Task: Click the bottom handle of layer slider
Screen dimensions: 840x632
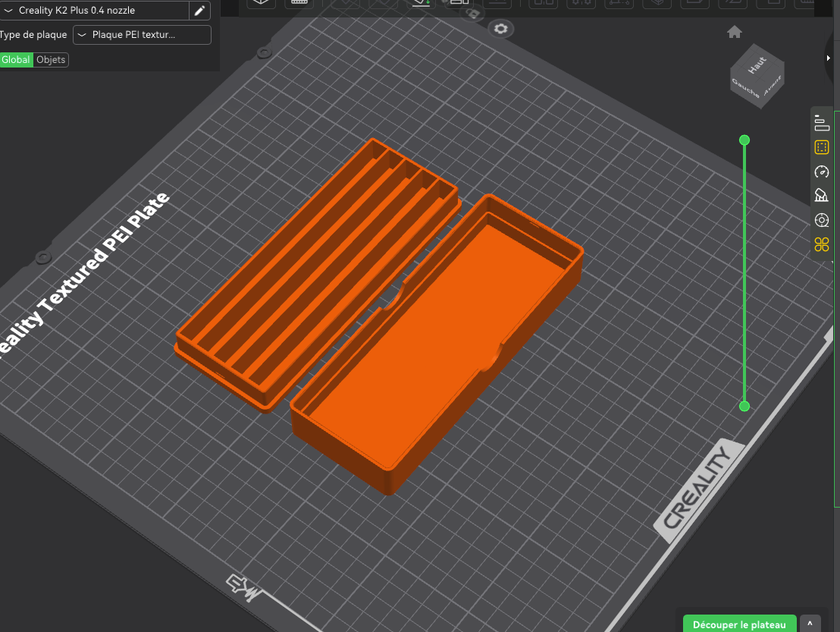Action: pos(744,406)
